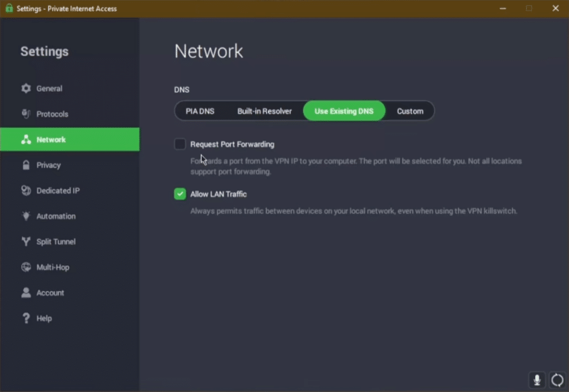Select the active Network sidebar item

tap(69, 139)
